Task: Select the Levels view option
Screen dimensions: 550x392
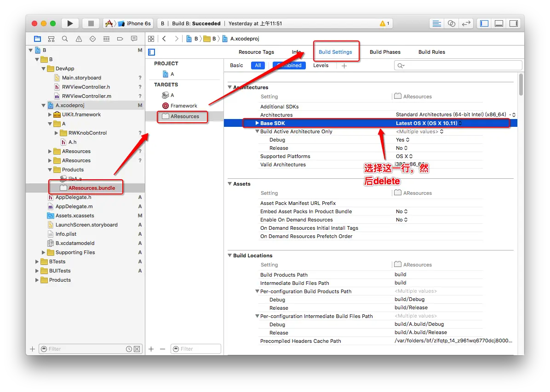Action: coord(321,65)
